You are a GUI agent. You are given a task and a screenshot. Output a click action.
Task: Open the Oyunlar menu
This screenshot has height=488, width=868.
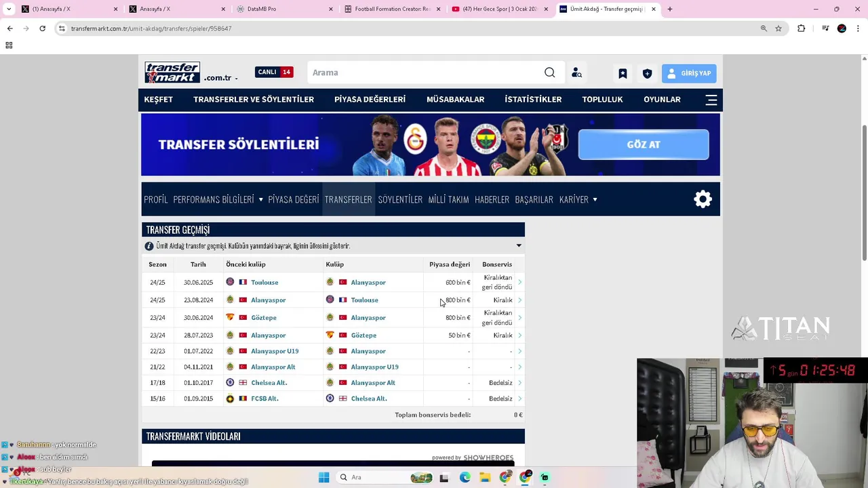click(x=662, y=100)
